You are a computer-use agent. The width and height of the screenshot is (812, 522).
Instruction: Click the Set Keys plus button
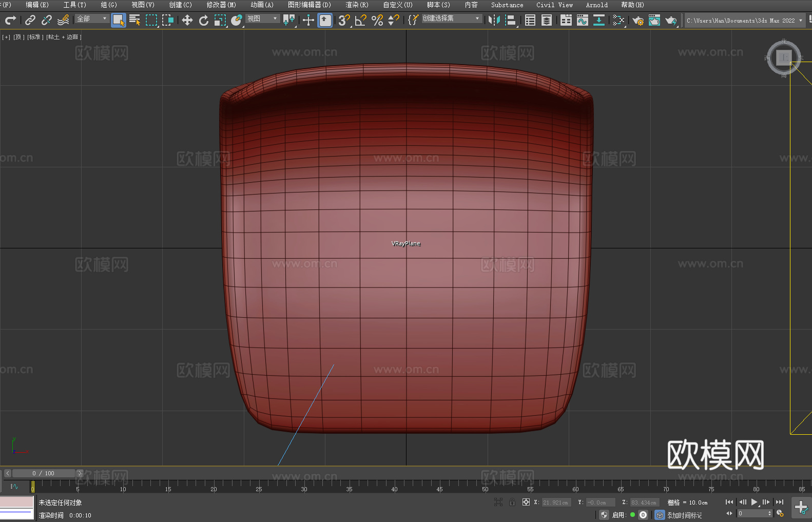click(801, 508)
